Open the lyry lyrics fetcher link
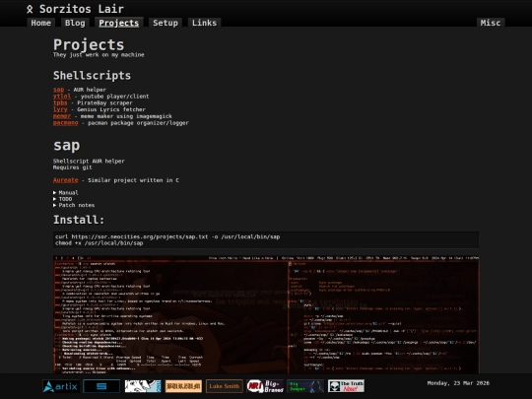532x399 pixels. point(60,109)
